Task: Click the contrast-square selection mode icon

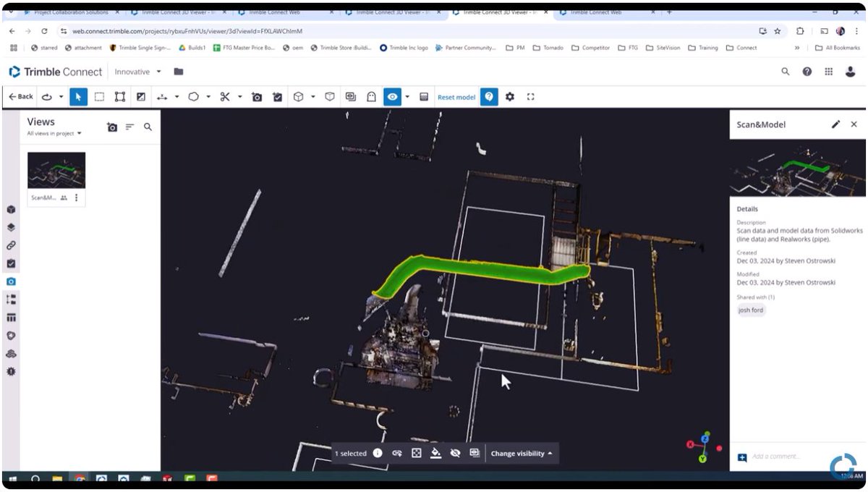Action: pos(141,96)
